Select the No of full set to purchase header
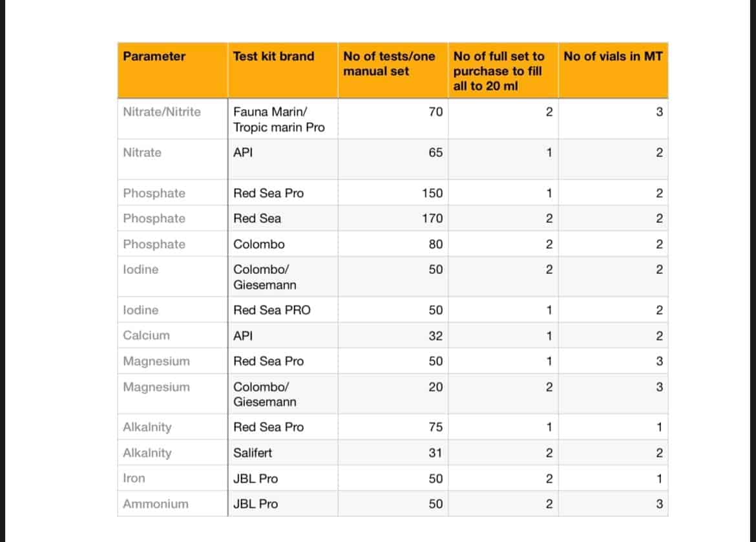This screenshot has height=542, width=756. [499, 71]
